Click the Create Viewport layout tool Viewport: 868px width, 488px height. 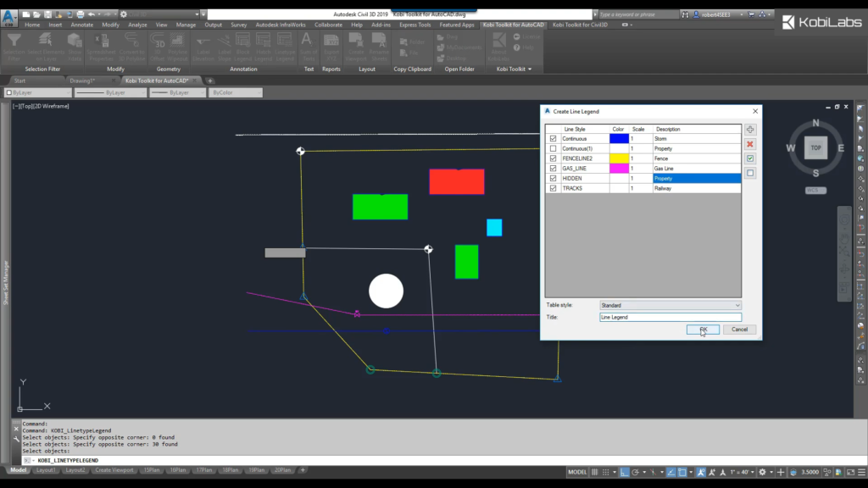(356, 47)
